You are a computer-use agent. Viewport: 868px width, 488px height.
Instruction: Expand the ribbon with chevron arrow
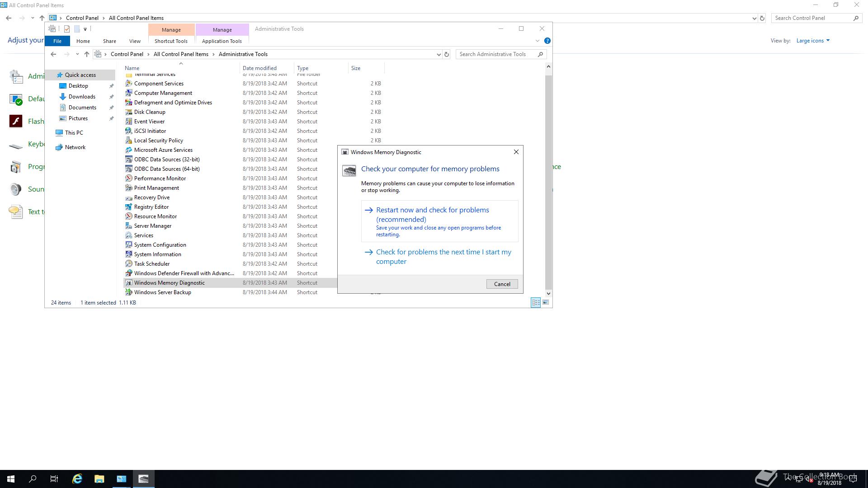(x=538, y=41)
